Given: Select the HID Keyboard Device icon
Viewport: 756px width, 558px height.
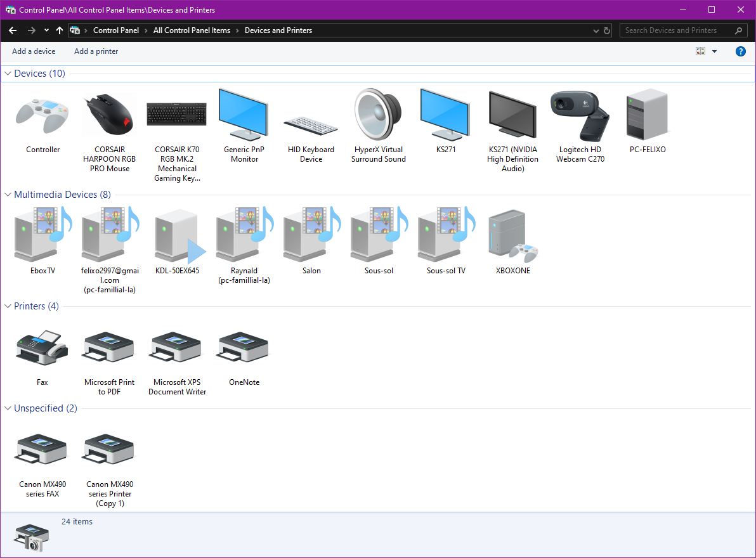Looking at the screenshot, I should [x=311, y=126].
